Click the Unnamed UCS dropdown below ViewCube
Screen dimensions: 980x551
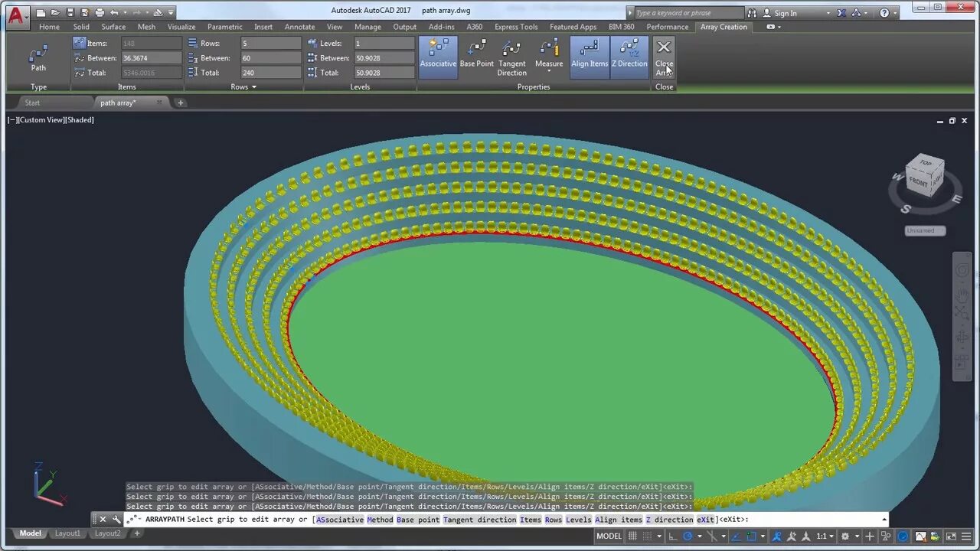925,230
